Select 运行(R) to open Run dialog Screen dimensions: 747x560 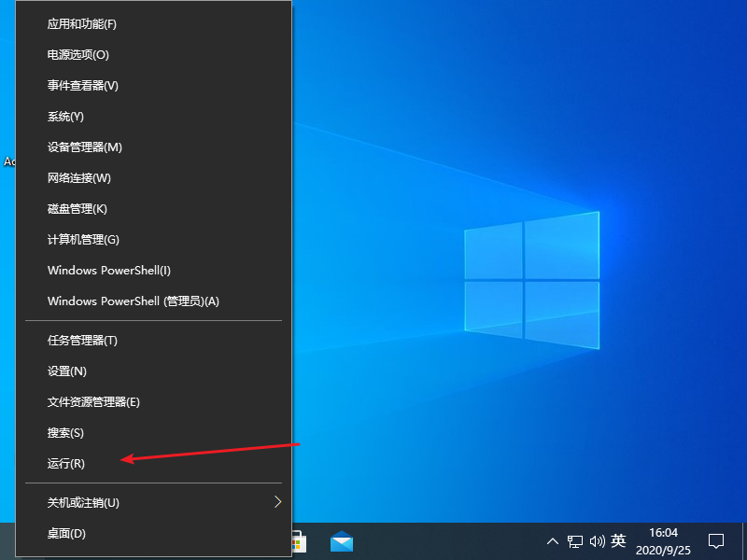click(x=63, y=464)
